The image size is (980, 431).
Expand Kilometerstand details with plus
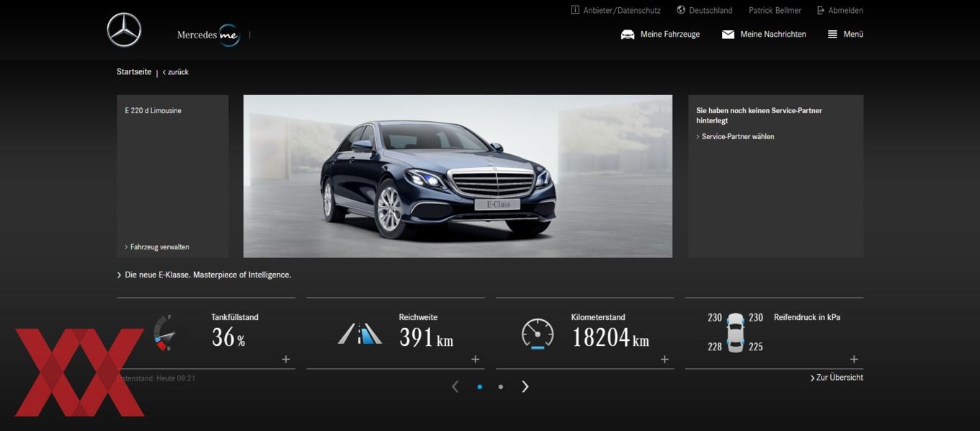(x=664, y=360)
